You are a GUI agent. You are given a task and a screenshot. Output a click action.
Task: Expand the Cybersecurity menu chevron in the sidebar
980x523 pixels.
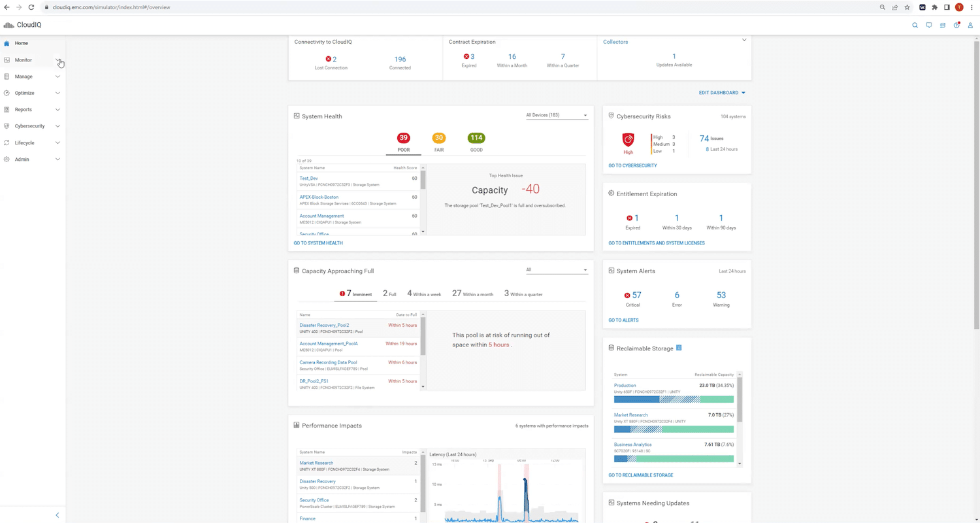57,126
